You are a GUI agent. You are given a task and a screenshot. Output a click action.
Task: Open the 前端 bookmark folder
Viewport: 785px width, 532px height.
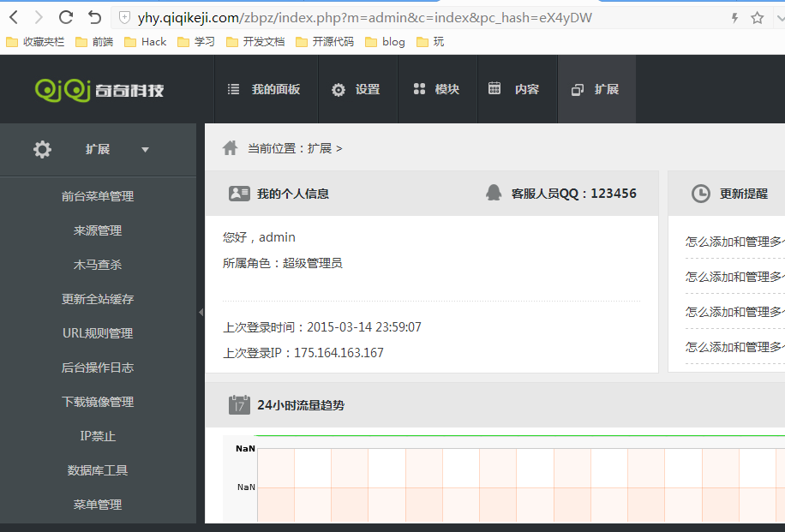(94, 41)
